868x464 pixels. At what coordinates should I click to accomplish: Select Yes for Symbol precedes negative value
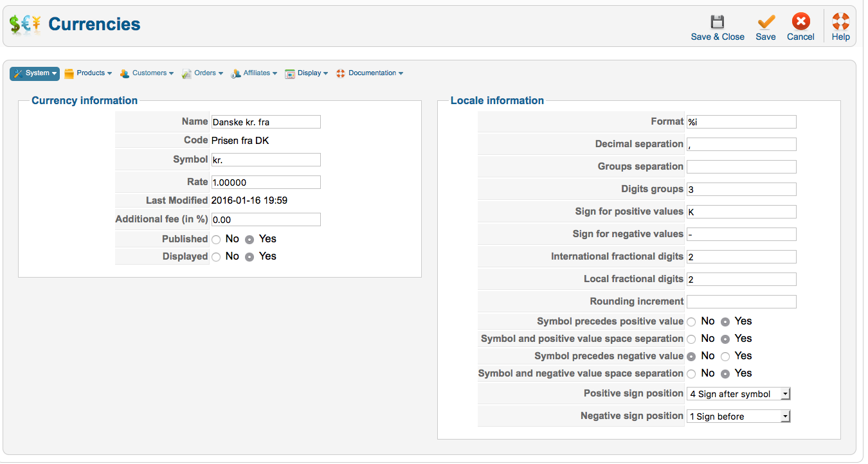pyautogui.click(x=725, y=356)
